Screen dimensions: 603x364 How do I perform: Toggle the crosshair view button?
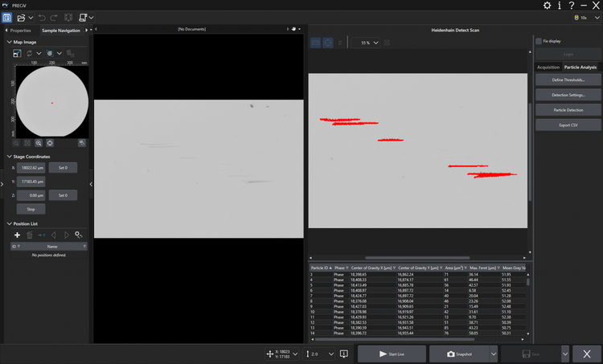[x=328, y=43]
